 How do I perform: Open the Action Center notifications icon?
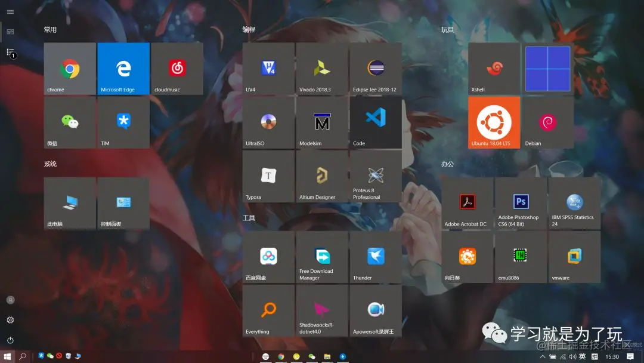[x=630, y=357]
